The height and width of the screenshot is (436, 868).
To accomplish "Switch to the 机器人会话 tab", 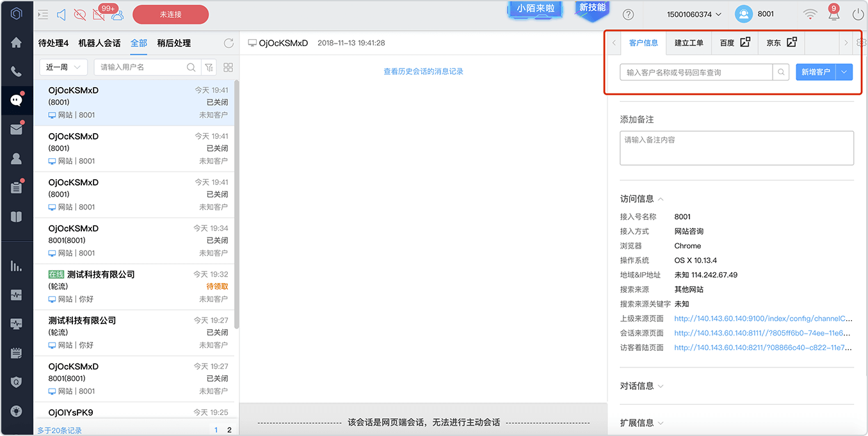I will (99, 43).
